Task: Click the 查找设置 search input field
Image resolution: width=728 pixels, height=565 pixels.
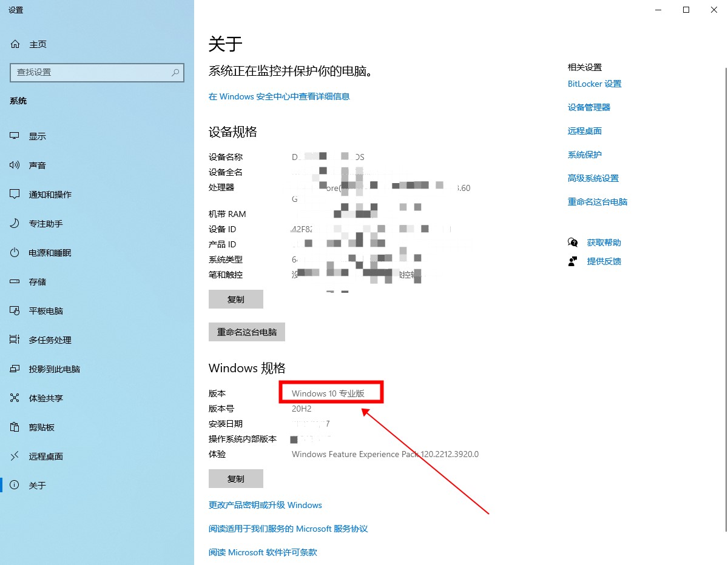Action: [x=91, y=72]
